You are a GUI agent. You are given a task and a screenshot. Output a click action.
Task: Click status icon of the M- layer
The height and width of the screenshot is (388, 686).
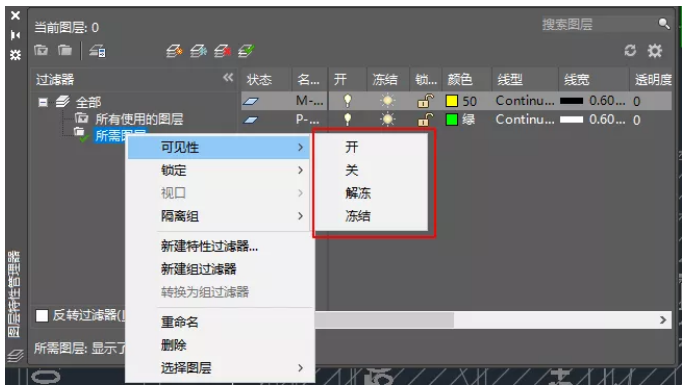(x=250, y=101)
